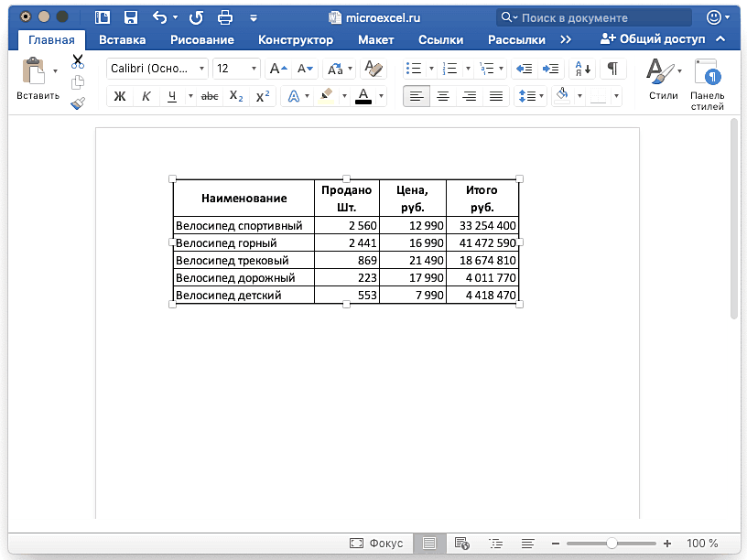Switch to the Вставка tab
This screenshot has height=560, width=747.
pos(121,39)
